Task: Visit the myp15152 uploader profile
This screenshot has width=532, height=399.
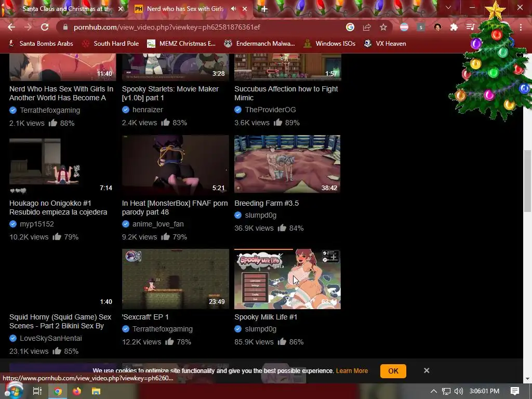Action: click(x=37, y=224)
